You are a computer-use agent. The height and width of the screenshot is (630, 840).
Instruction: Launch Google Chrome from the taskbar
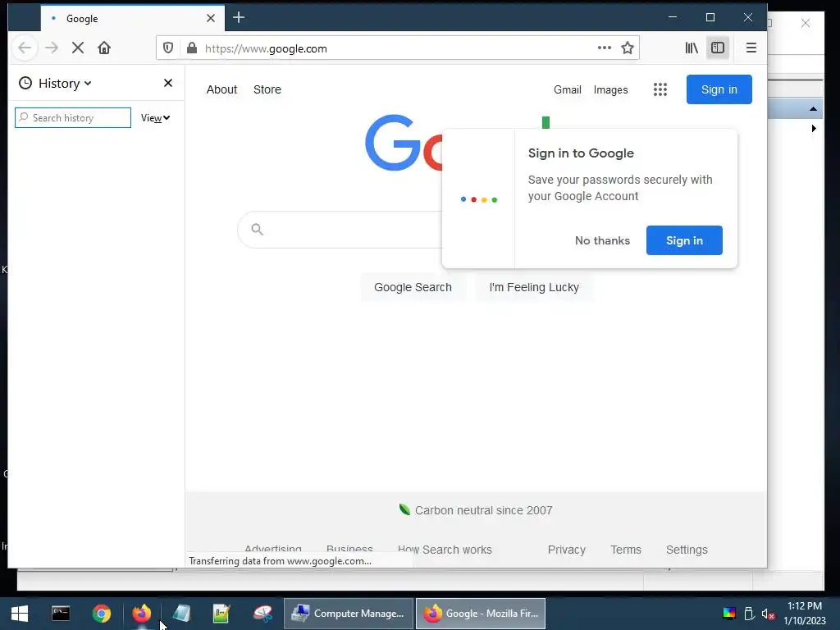tap(101, 614)
